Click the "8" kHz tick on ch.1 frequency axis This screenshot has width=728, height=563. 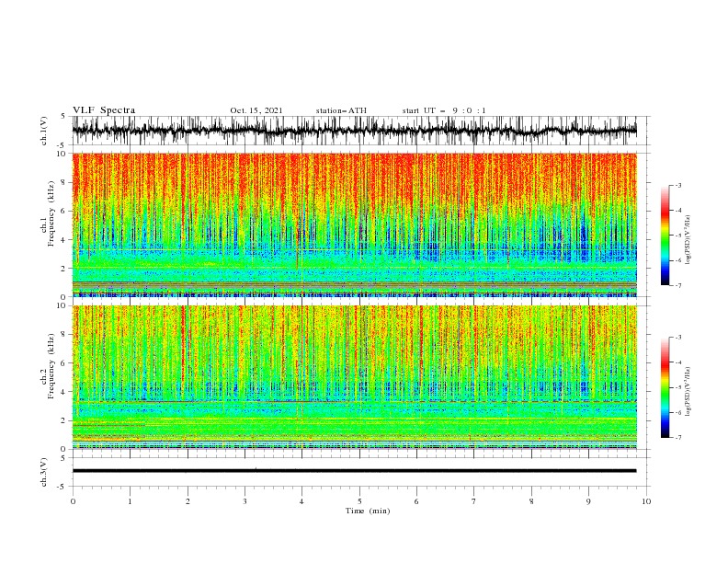tap(64, 182)
